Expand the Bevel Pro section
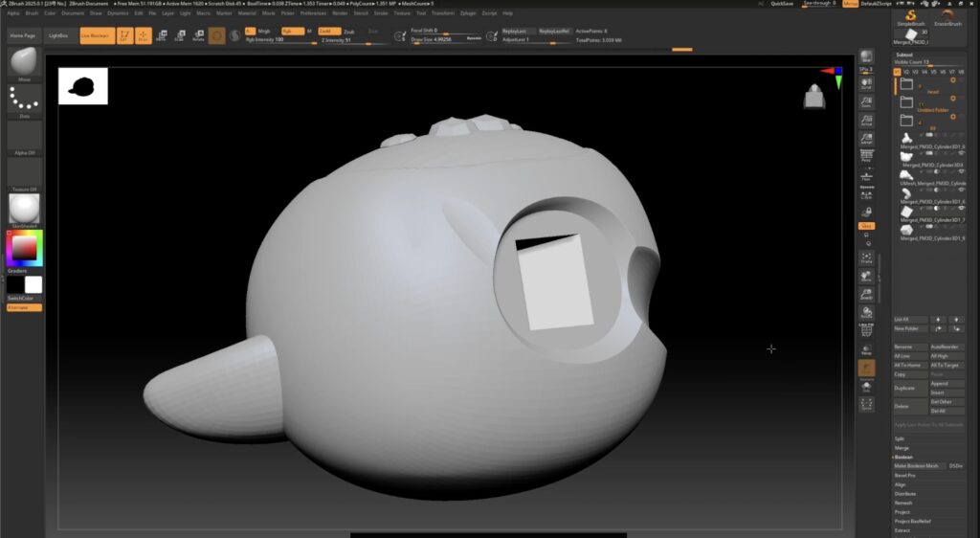Screen dimensions: 980x538 (904, 476)
